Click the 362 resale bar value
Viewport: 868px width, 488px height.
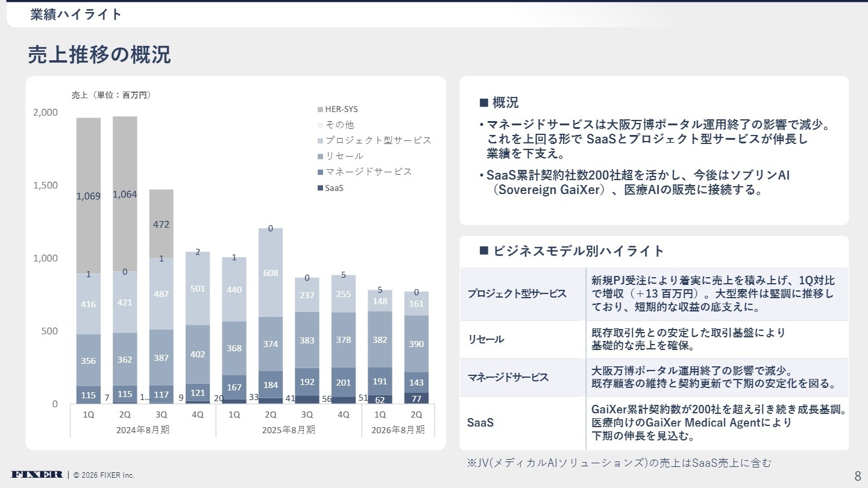click(x=124, y=360)
